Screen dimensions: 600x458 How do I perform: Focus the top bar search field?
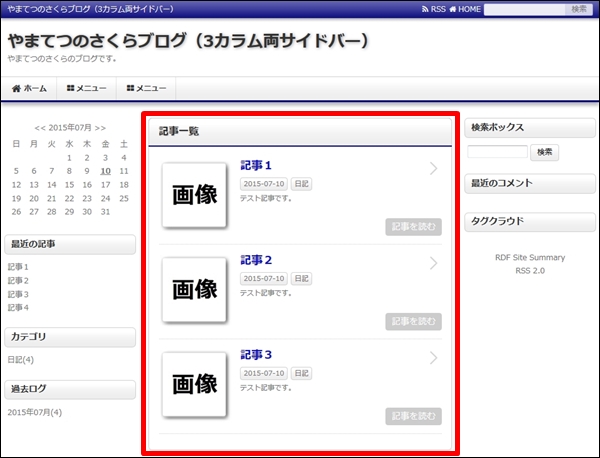click(524, 9)
